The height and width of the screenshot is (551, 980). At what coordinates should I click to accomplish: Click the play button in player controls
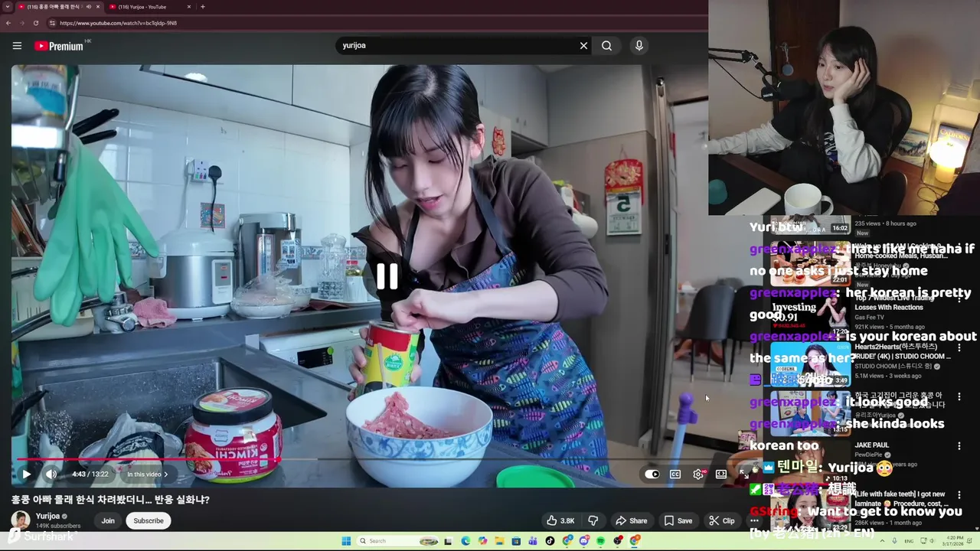(x=27, y=474)
